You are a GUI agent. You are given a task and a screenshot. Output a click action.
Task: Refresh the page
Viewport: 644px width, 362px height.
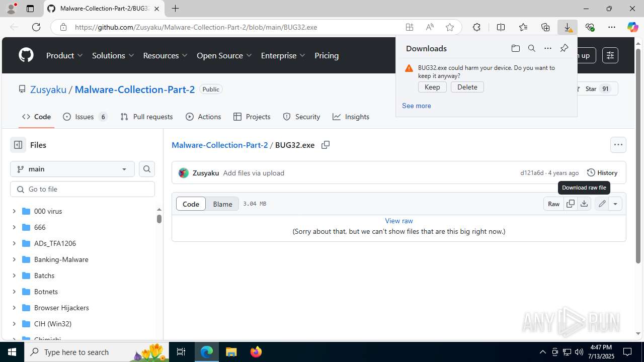(36, 27)
